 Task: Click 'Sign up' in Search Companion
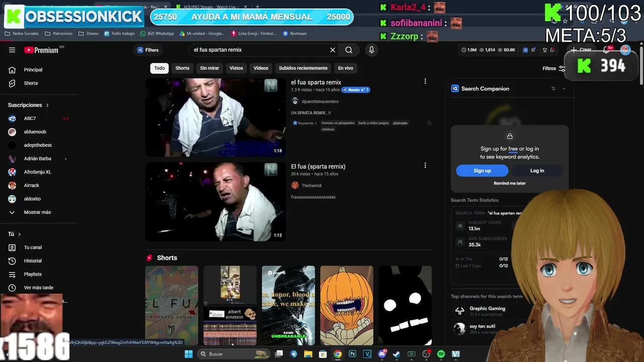[x=482, y=170]
